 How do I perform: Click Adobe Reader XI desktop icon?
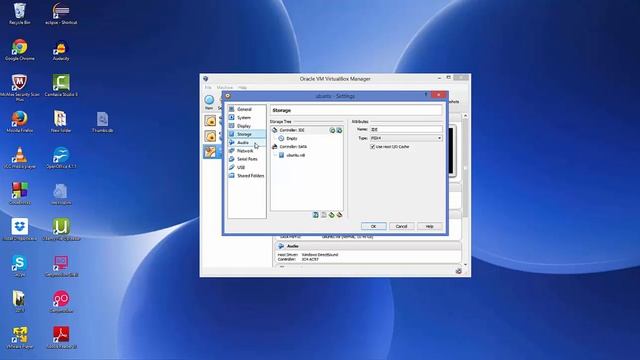point(61,338)
